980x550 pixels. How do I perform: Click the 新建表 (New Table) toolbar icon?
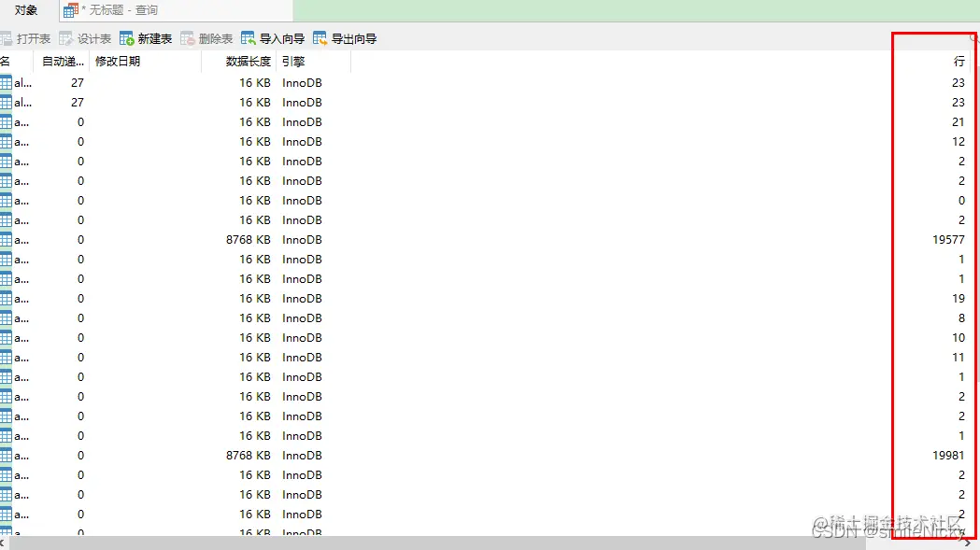click(x=127, y=38)
